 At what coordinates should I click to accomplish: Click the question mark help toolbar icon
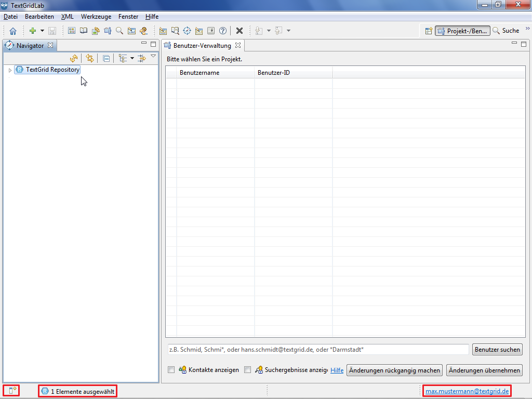tap(223, 31)
